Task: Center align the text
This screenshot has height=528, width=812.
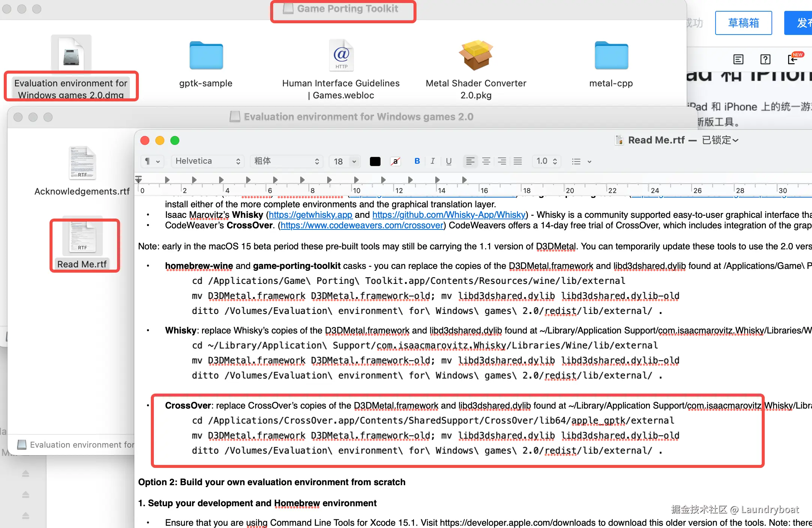Action: point(486,161)
